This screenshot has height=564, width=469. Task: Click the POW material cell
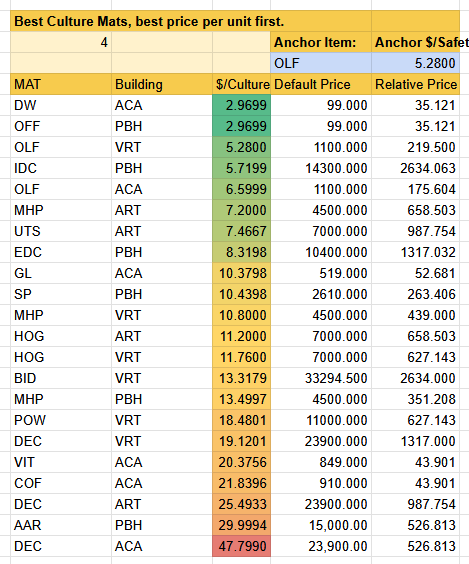pyautogui.click(x=61, y=420)
